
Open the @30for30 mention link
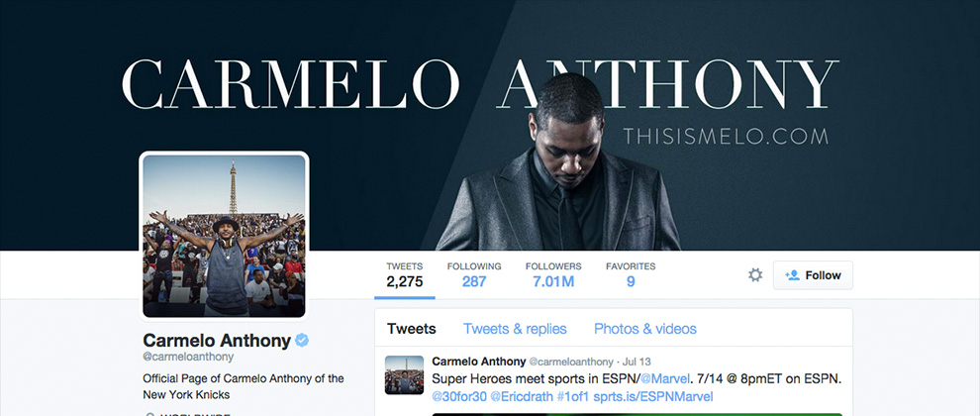click(x=459, y=396)
